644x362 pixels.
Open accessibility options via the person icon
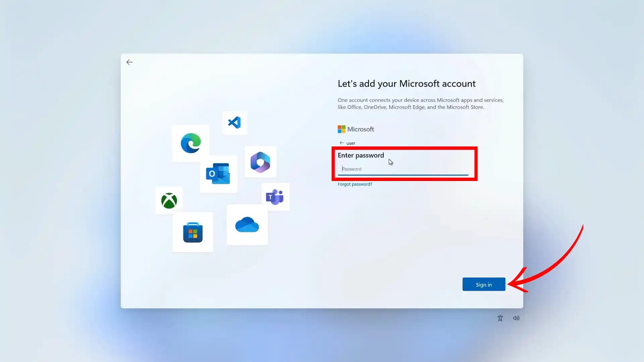click(500, 318)
